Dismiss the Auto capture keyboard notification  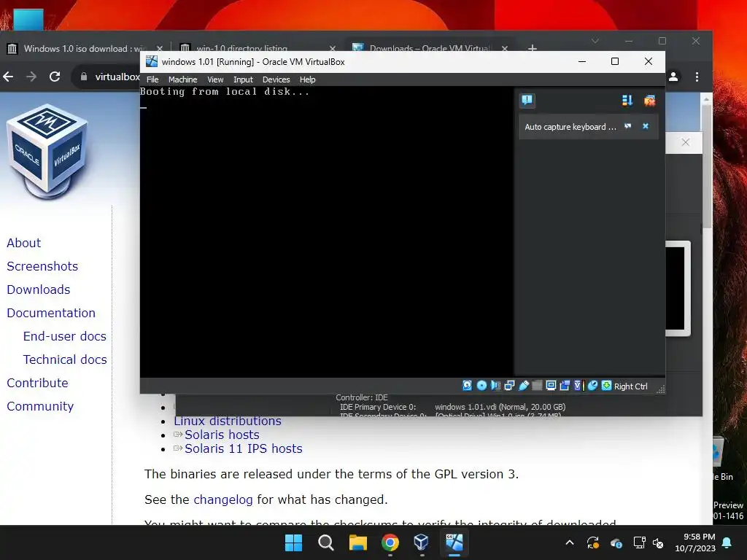[646, 126]
